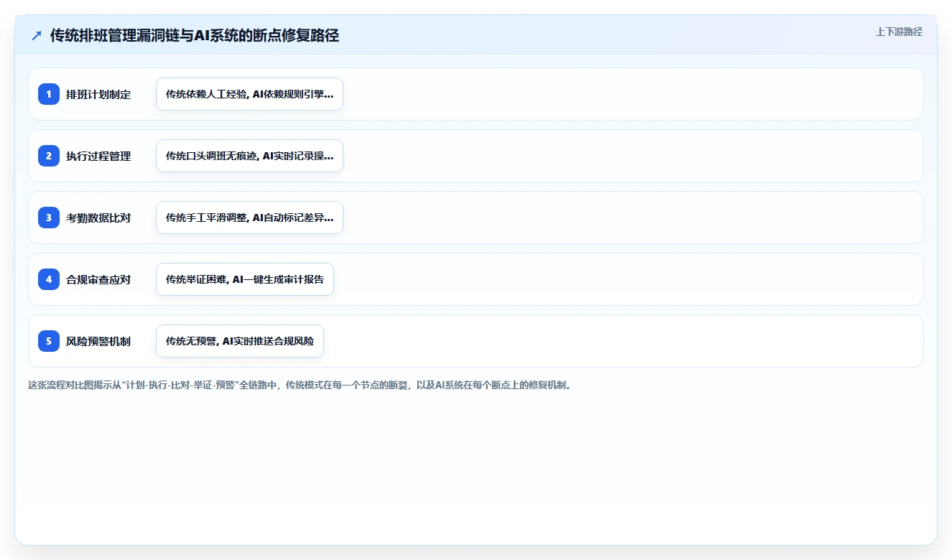Click the caption text below the flow rows

[299, 385]
